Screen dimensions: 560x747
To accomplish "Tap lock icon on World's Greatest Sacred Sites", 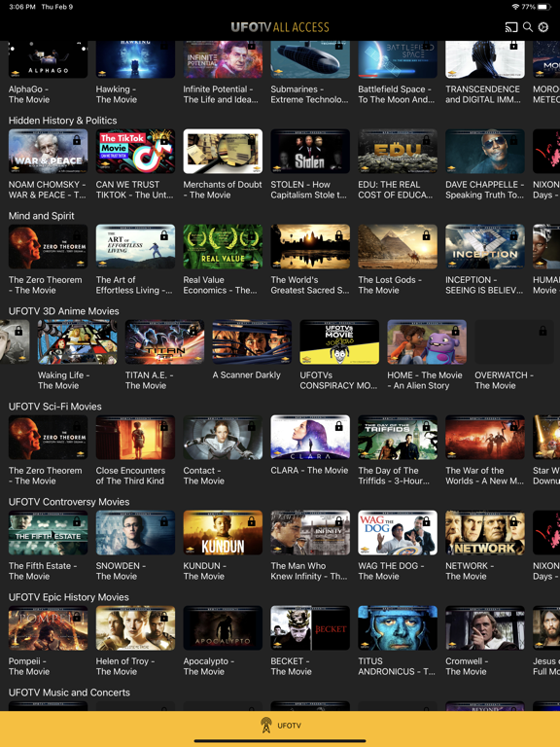I will [x=338, y=235].
